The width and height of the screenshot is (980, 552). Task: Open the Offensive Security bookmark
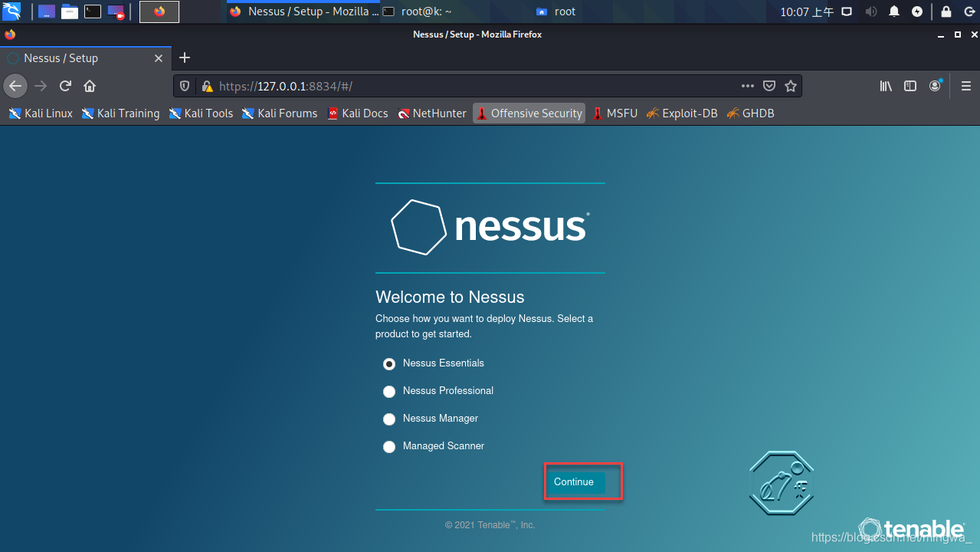click(x=529, y=113)
